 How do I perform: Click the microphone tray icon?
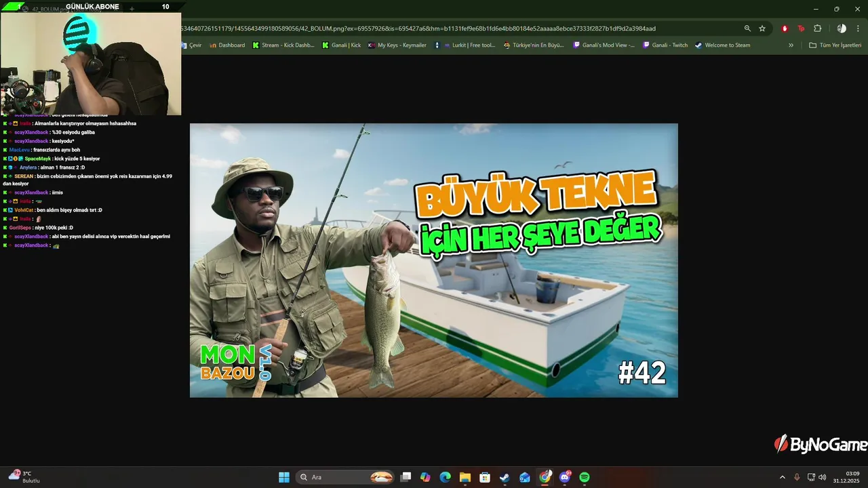(x=797, y=477)
